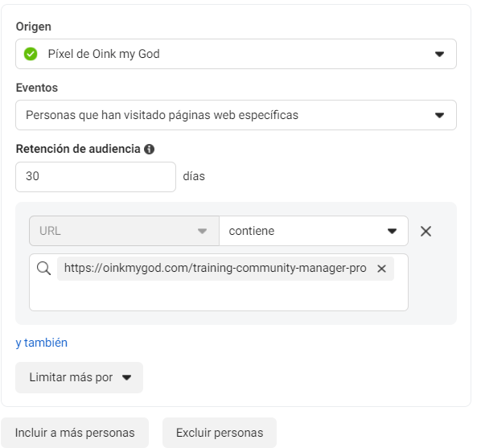Click the Retención de audiencia info icon
Image resolution: width=477 pixels, height=448 pixels.
[x=149, y=149]
